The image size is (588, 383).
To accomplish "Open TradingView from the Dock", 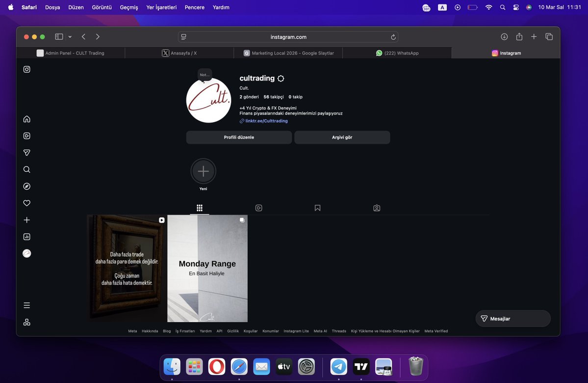I will (361, 367).
